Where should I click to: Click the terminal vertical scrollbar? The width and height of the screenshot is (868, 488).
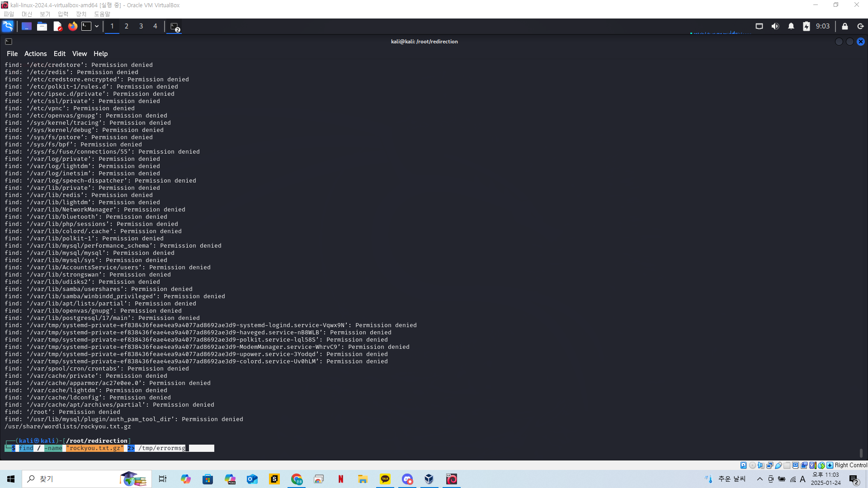coord(861,452)
